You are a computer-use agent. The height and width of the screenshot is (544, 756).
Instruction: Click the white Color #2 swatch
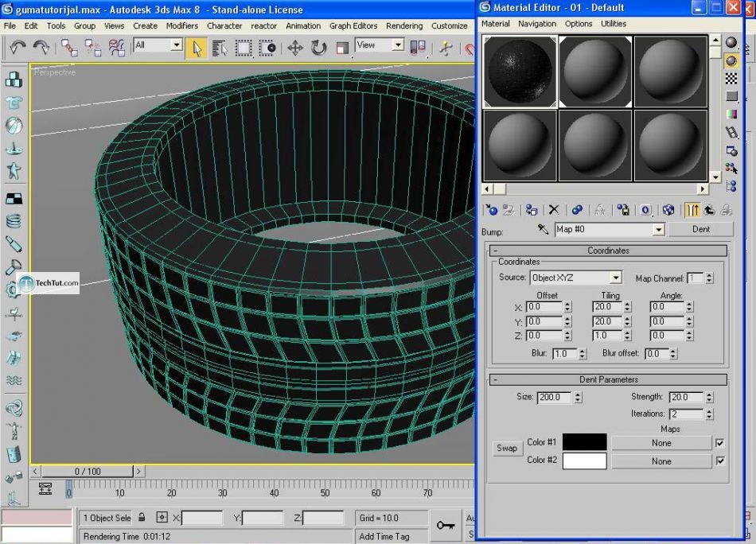click(x=584, y=460)
